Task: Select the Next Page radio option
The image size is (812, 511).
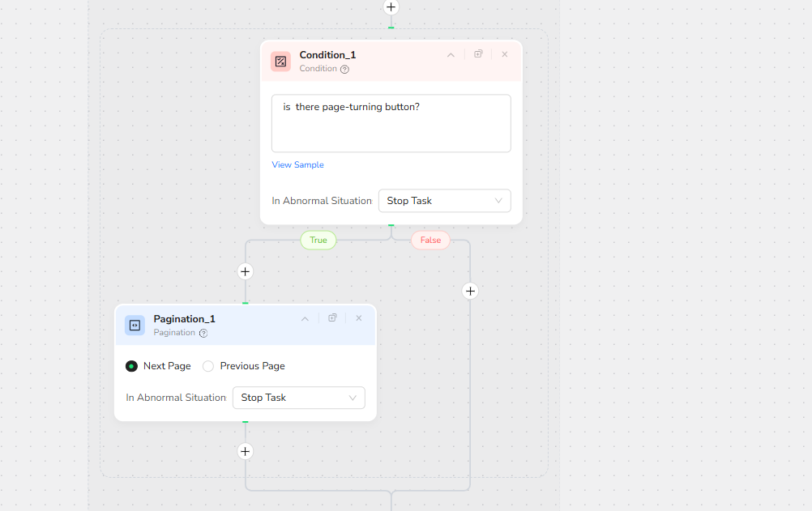Action: click(132, 366)
